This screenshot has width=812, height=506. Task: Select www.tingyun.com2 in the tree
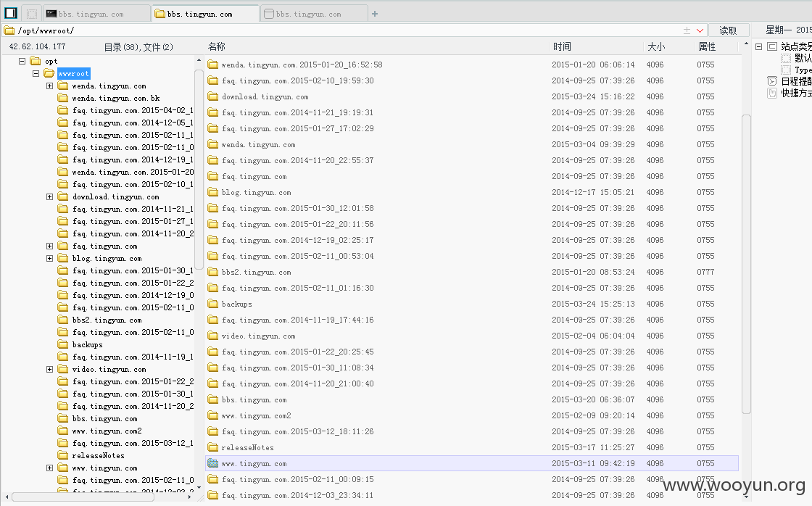coord(107,431)
